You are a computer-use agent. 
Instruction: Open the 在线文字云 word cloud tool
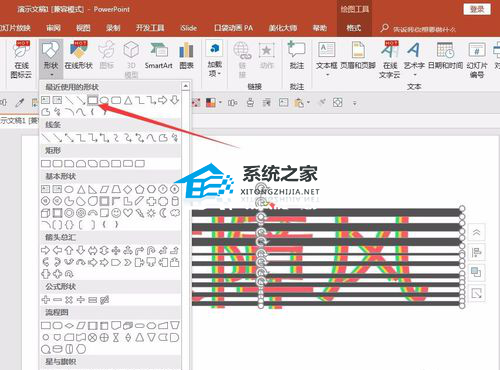pyautogui.click(x=390, y=59)
